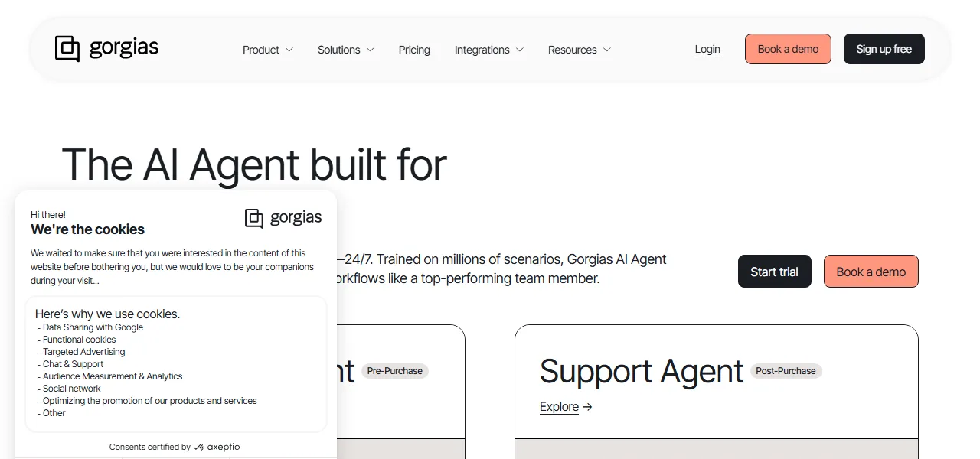Click the Gorgias logo in cookie popup

click(x=283, y=218)
